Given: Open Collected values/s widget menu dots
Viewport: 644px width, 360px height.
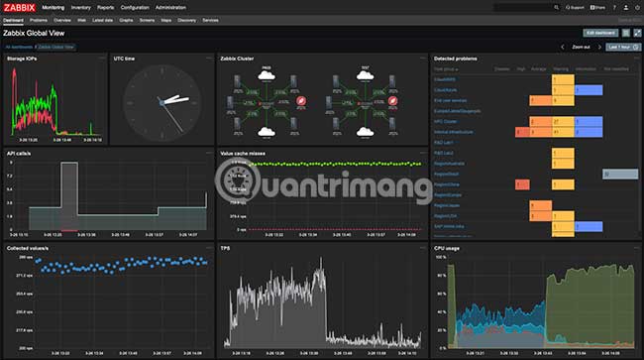Looking at the screenshot, I should [209, 248].
